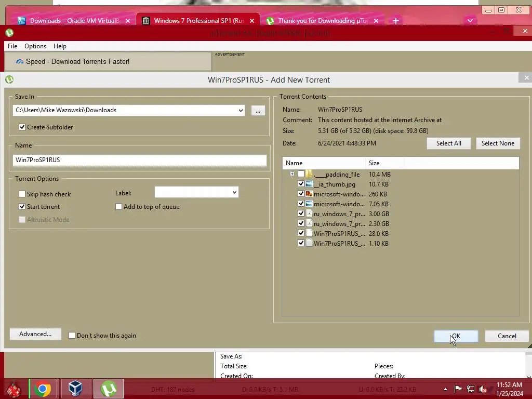
Task: Click the 3.00 GB ru_windows_7 file icon
Action: point(309,214)
